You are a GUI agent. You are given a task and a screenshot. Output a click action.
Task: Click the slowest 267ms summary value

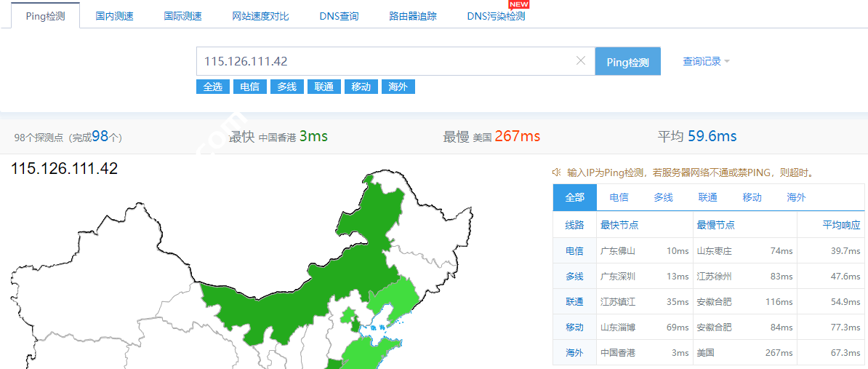(517, 136)
